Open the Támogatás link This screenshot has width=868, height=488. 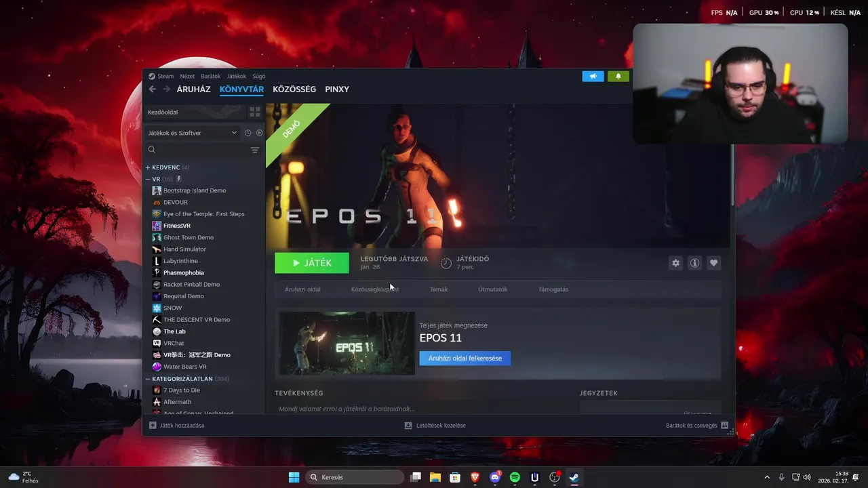coord(553,289)
